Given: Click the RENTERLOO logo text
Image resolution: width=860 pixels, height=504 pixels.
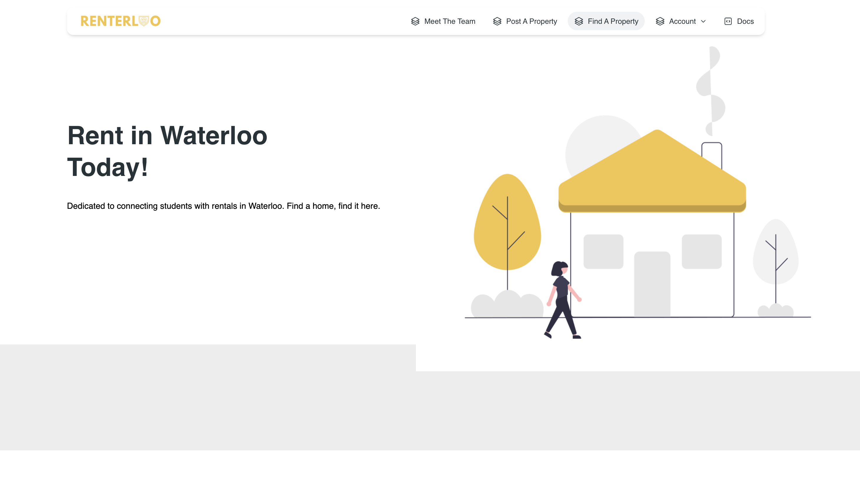Looking at the screenshot, I should point(109,21).
